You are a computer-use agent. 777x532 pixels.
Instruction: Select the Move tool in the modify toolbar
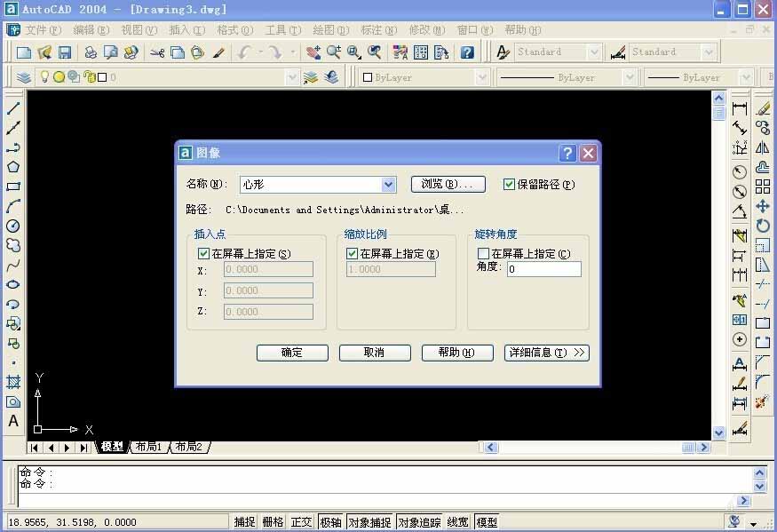(763, 206)
